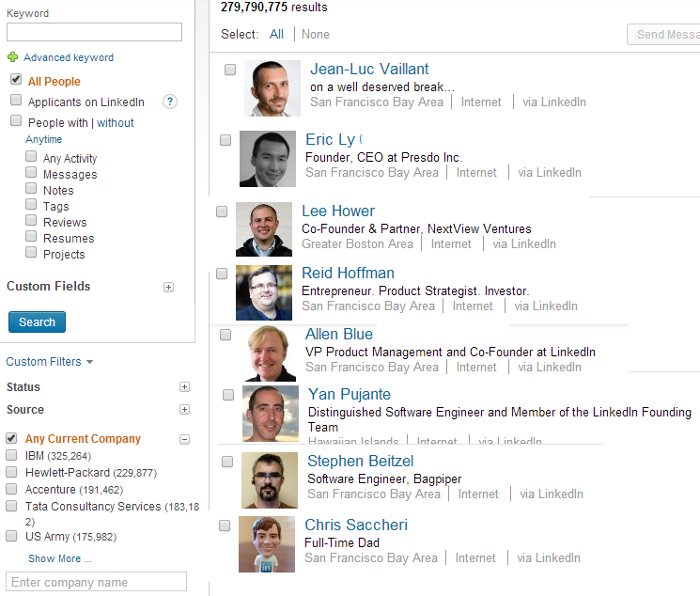
Task: Click Show More companies link
Action: [x=59, y=558]
